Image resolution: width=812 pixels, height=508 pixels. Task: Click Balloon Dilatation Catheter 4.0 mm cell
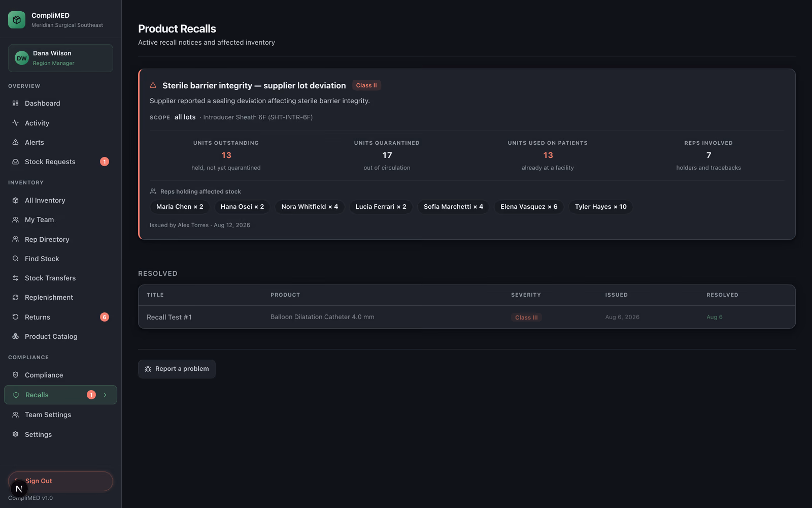click(322, 317)
